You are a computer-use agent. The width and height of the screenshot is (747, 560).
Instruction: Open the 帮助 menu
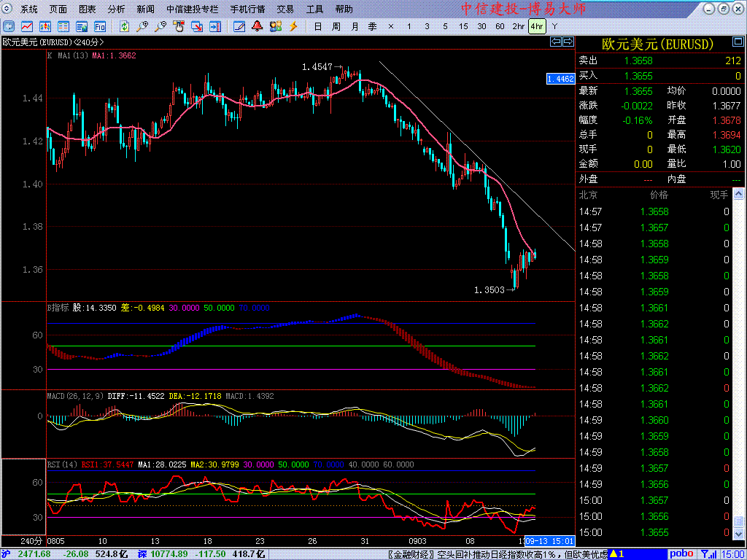(x=344, y=9)
